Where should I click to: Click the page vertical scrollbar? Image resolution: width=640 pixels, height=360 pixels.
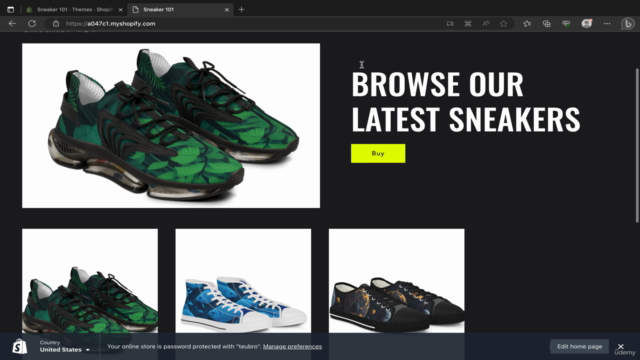pos(637,145)
